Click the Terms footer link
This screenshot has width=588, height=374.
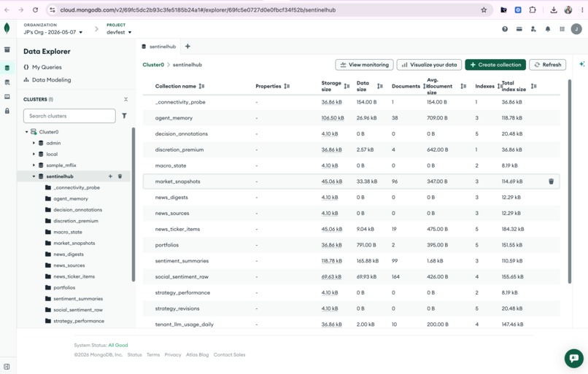coord(153,354)
